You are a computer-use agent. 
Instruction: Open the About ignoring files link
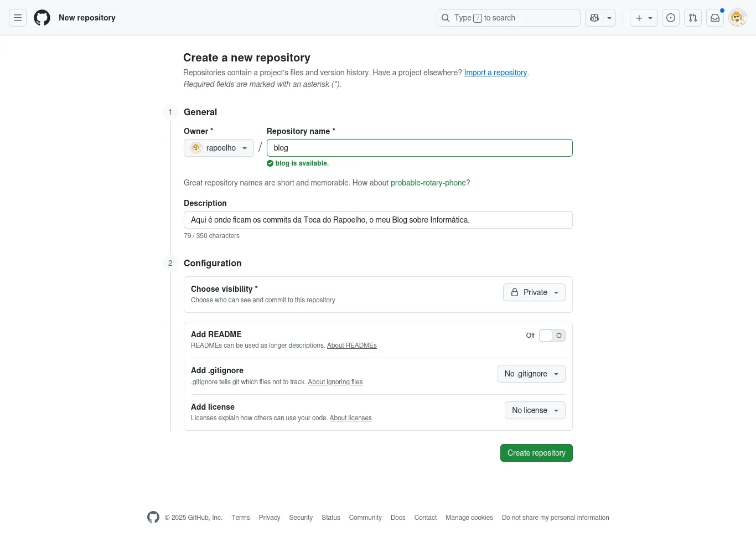[335, 382]
